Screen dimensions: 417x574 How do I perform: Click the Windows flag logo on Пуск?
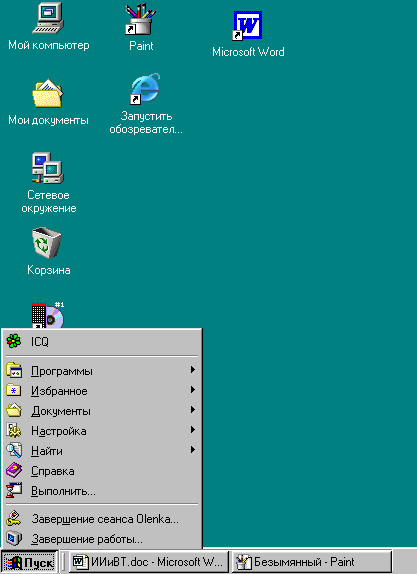click(13, 562)
